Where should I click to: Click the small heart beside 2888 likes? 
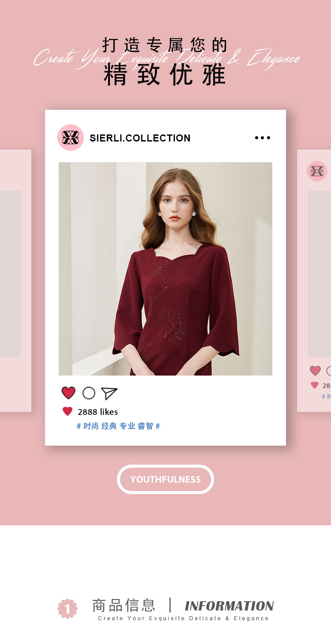(x=68, y=412)
